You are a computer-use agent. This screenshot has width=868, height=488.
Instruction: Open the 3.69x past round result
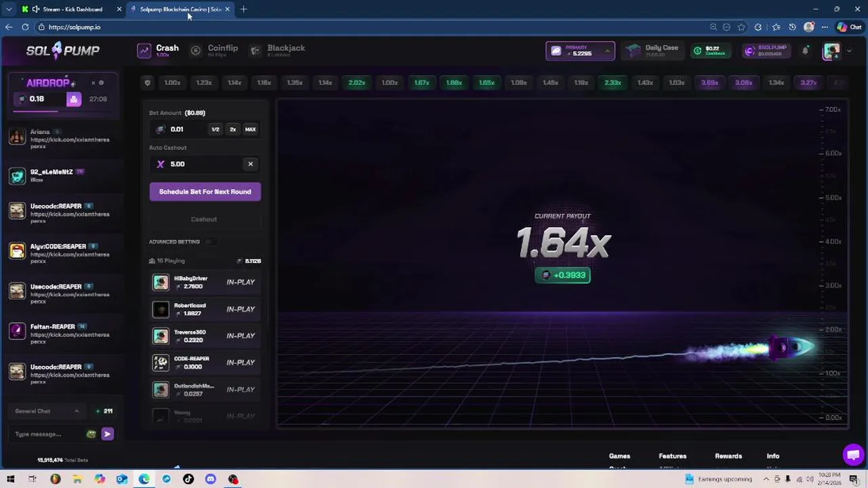[709, 83]
